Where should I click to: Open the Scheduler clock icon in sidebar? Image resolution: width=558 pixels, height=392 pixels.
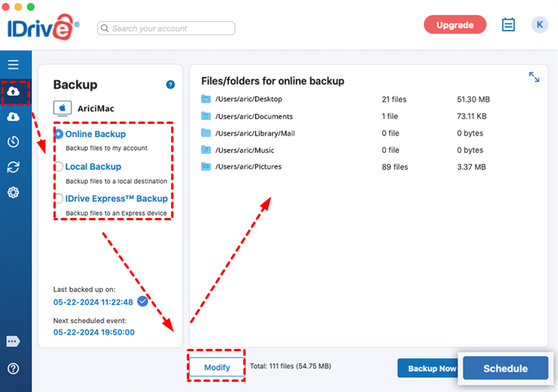(13, 141)
